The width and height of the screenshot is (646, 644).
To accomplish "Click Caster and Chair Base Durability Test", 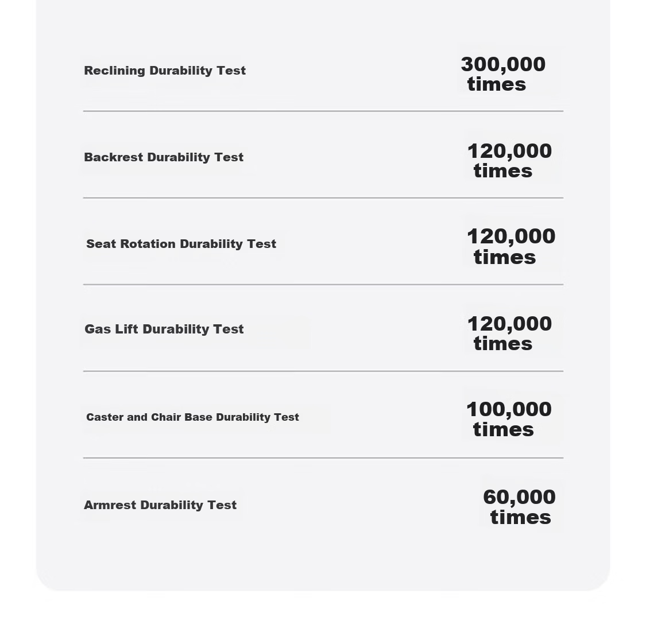I will (x=192, y=417).
